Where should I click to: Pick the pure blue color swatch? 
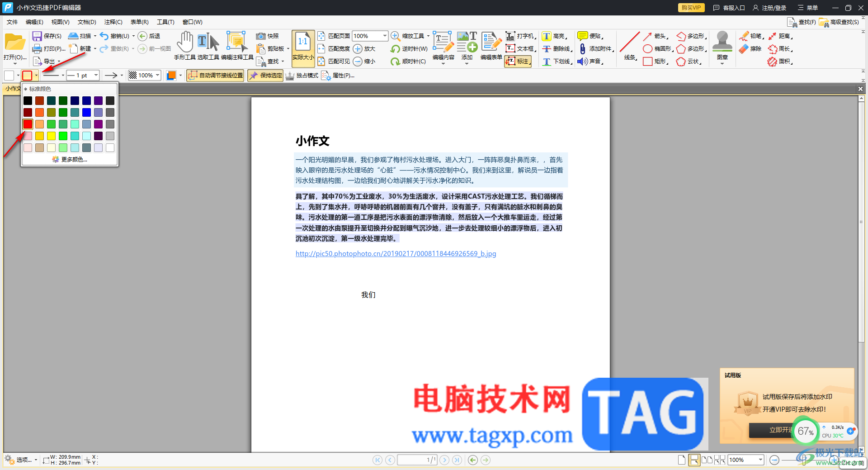click(87, 113)
